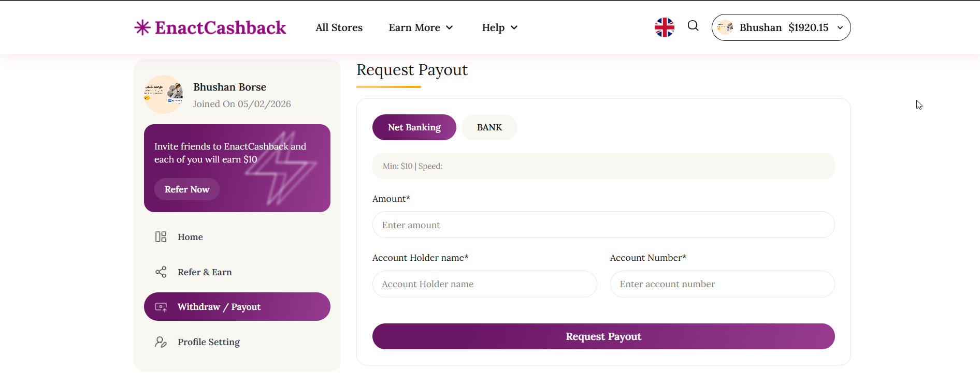Expand the Help dropdown menu
980x386 pixels.
coord(500,27)
